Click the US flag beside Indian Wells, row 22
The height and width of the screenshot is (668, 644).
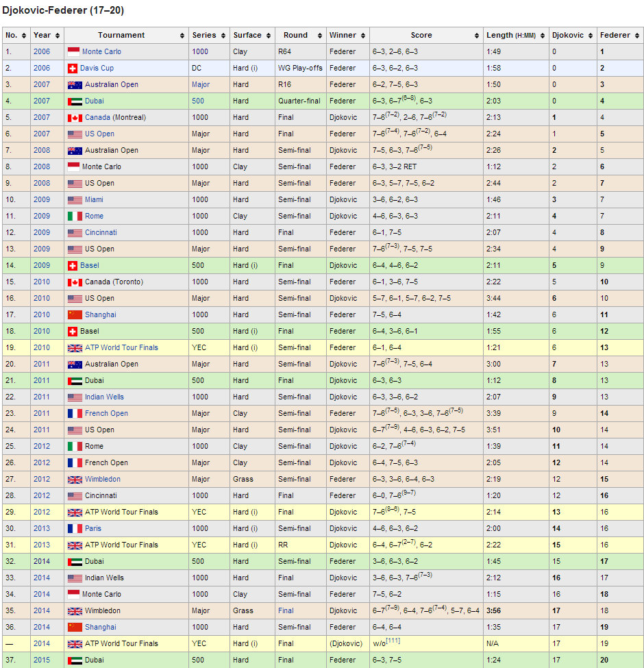75,397
